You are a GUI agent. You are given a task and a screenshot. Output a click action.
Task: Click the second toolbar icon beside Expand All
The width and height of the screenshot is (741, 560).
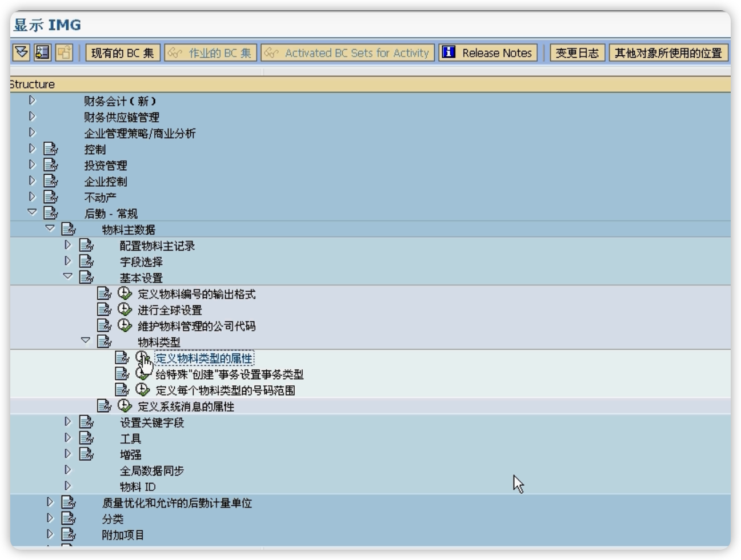[x=42, y=53]
